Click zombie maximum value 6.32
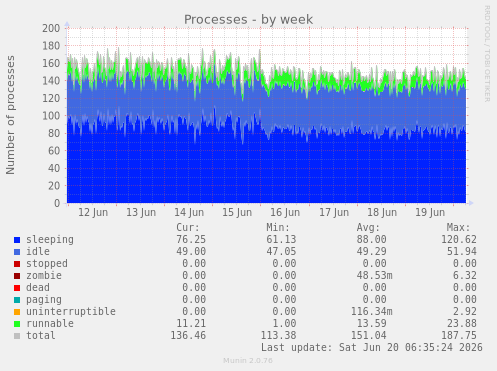497x371 pixels. (465, 275)
